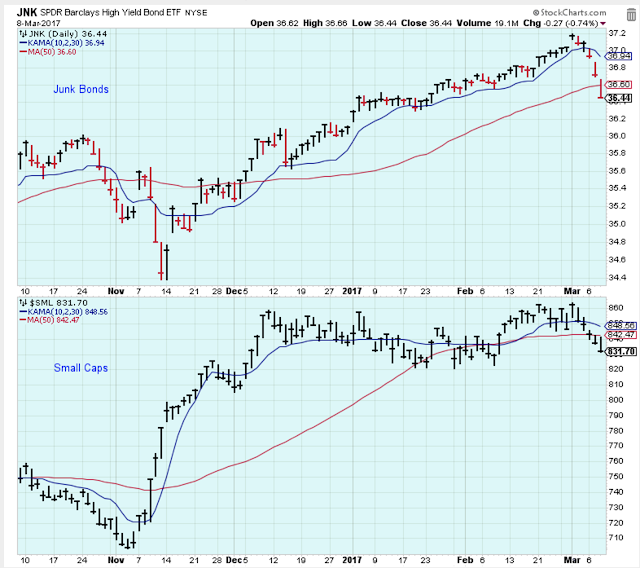
Task: Click the MA(50) 36.60 legend entry
Action: (x=48, y=52)
